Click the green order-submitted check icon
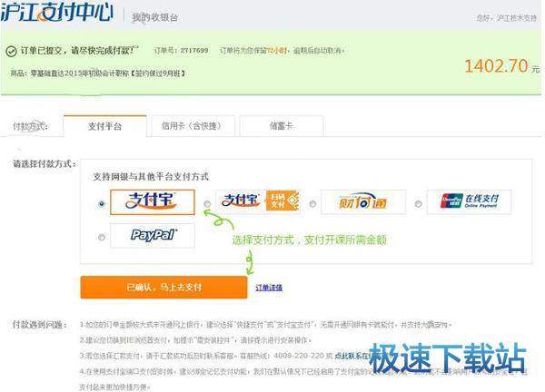This screenshot has width=545, height=392. 11,52
